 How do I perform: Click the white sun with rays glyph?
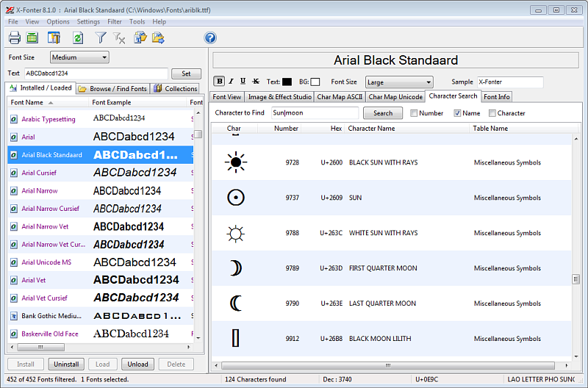[x=236, y=234]
